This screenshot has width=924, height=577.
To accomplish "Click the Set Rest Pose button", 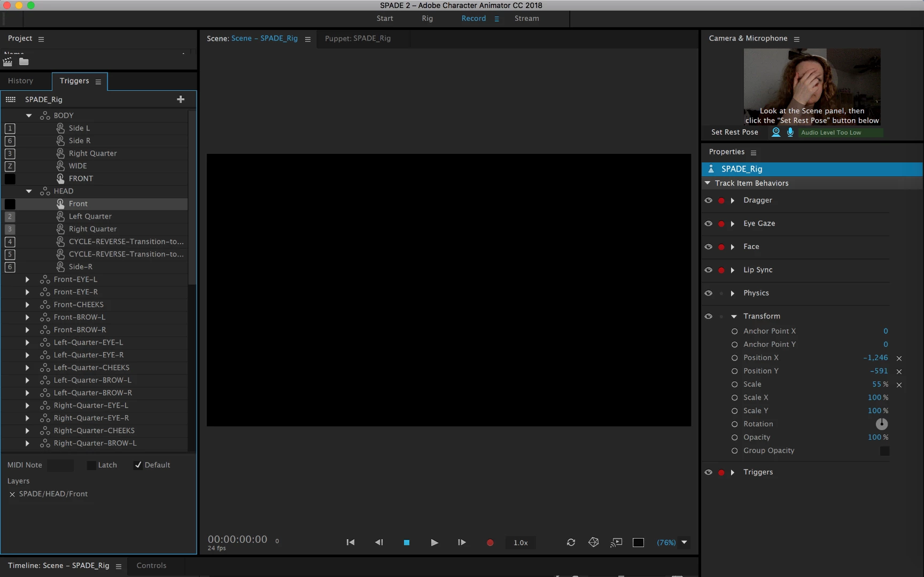I will [735, 132].
